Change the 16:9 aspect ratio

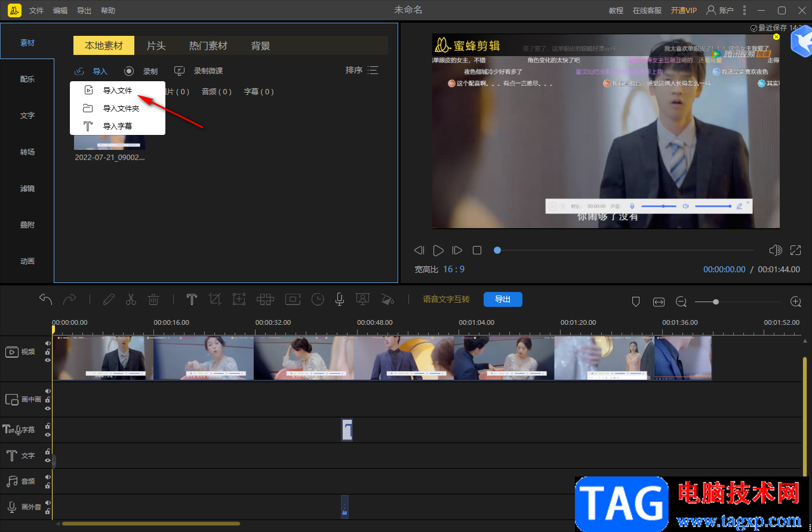pyautogui.click(x=454, y=269)
